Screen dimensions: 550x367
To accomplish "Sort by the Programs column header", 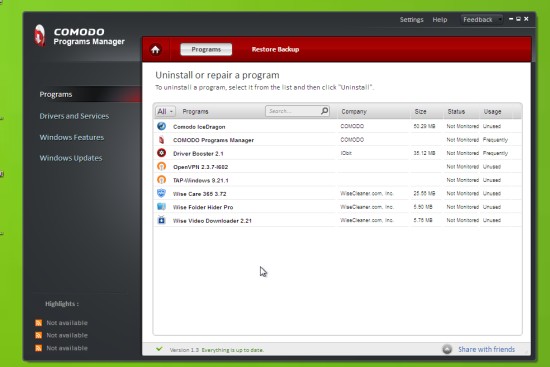I will tap(195, 112).
